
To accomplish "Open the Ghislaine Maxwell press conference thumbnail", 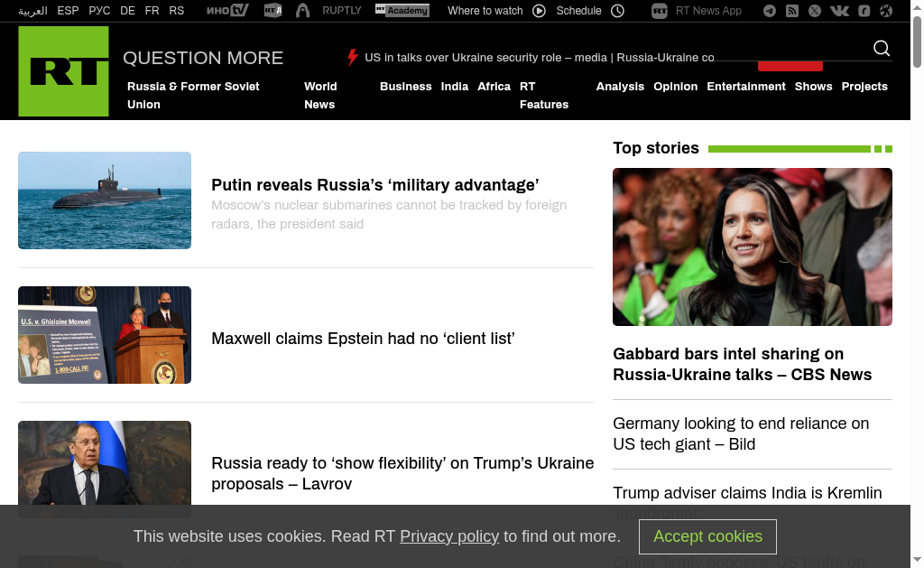I will tap(105, 335).
